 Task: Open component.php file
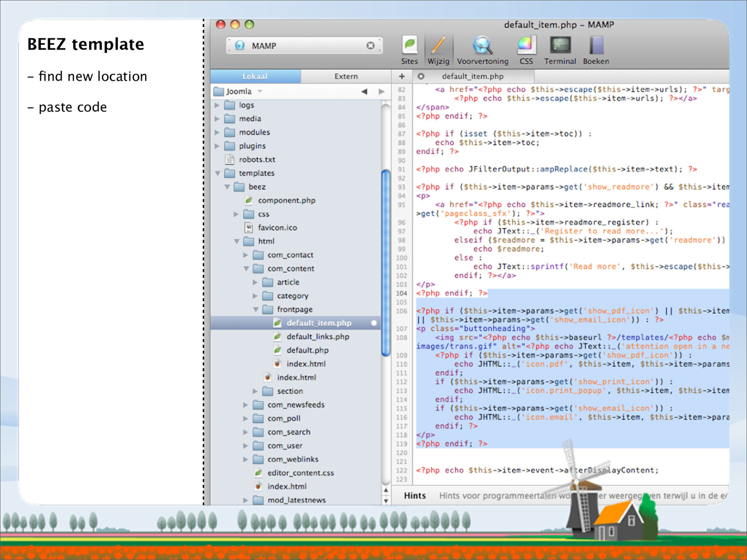(287, 200)
